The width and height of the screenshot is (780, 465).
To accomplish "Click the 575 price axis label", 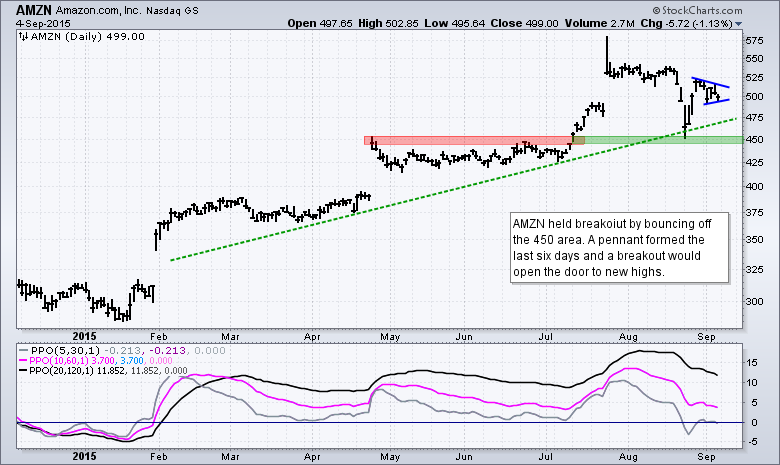I will [754, 41].
